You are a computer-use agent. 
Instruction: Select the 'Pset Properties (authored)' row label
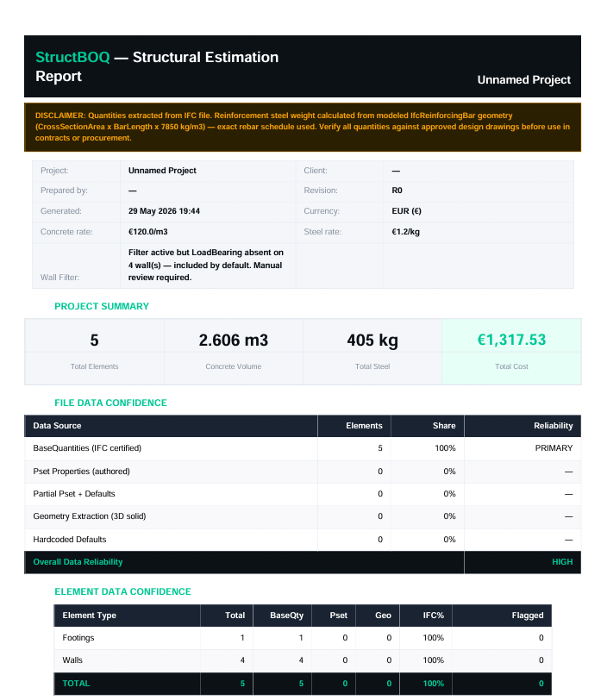81,472
